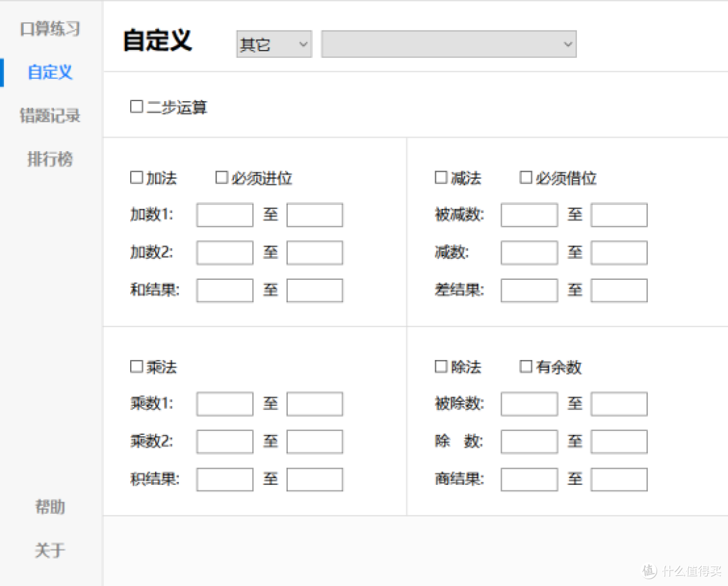Click the 减数 minimum value field
Viewport: 728px width, 586px height.
(x=529, y=253)
